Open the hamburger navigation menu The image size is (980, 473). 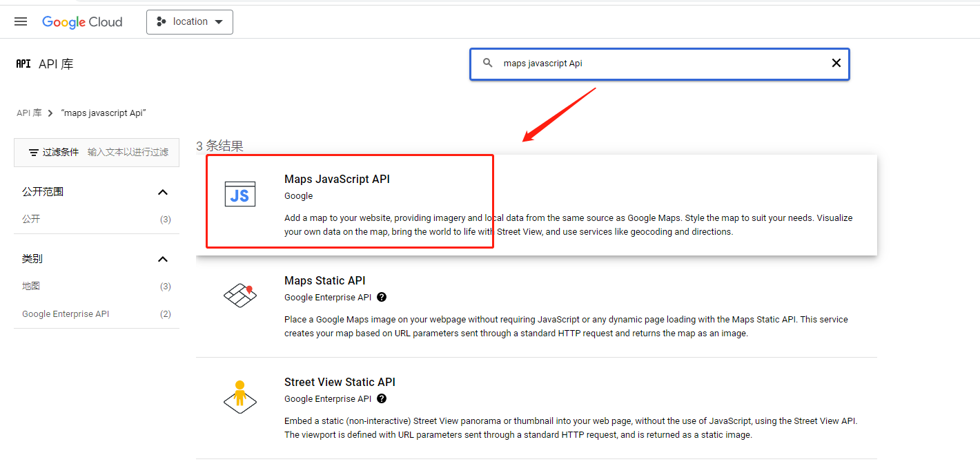21,21
